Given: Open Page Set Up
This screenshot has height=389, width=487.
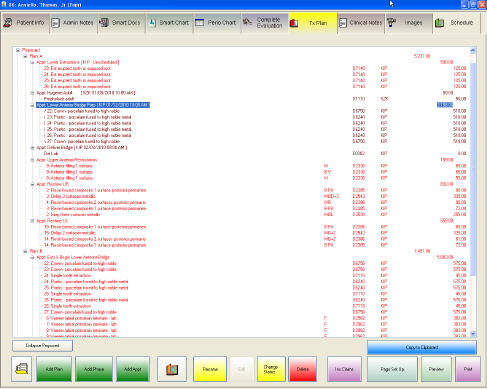Looking at the screenshot, I should point(392,369).
